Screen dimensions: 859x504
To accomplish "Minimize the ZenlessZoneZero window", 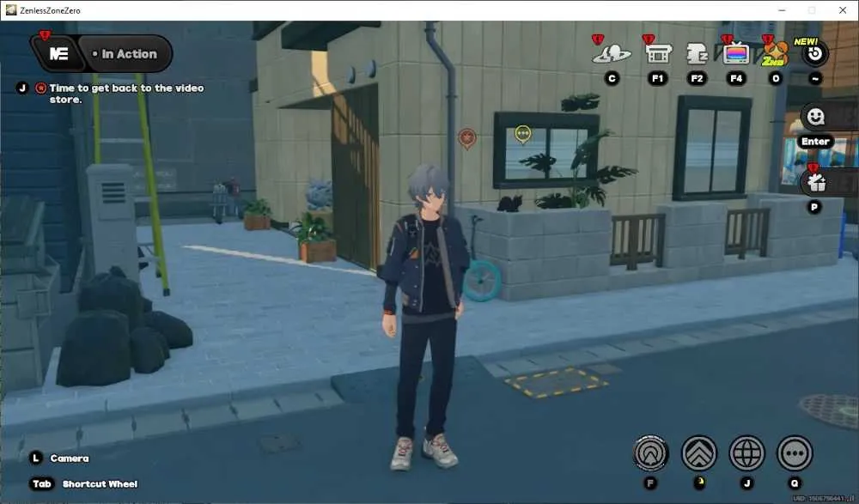I will [x=783, y=10].
